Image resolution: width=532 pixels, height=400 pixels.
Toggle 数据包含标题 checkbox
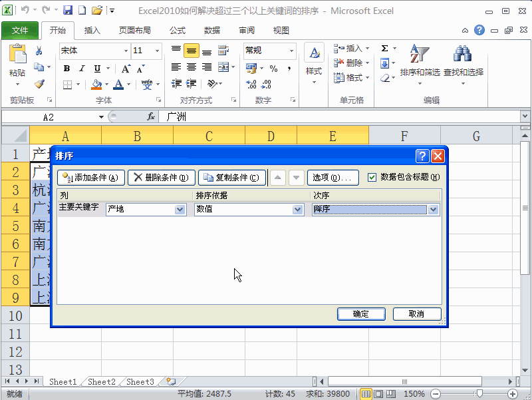click(x=372, y=177)
